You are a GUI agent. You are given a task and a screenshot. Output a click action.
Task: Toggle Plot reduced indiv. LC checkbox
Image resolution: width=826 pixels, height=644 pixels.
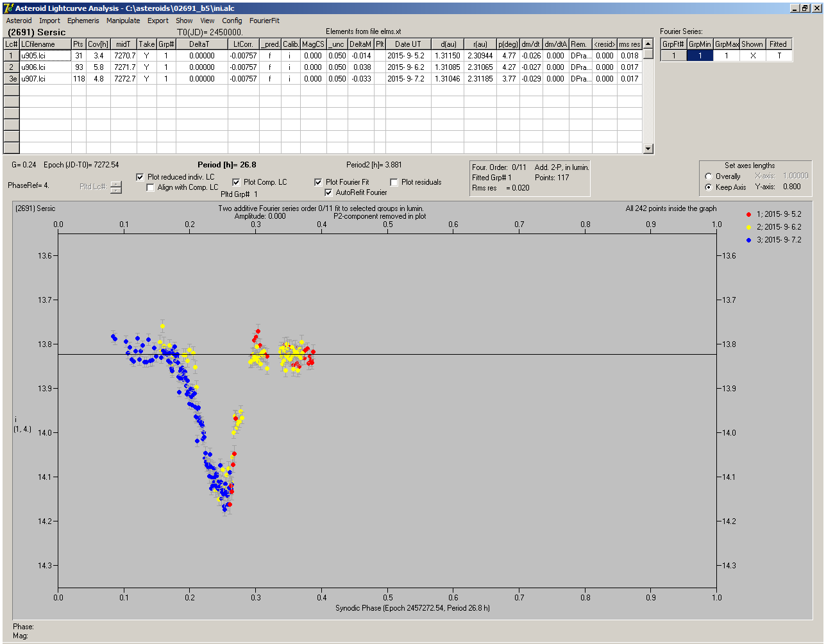pyautogui.click(x=140, y=177)
